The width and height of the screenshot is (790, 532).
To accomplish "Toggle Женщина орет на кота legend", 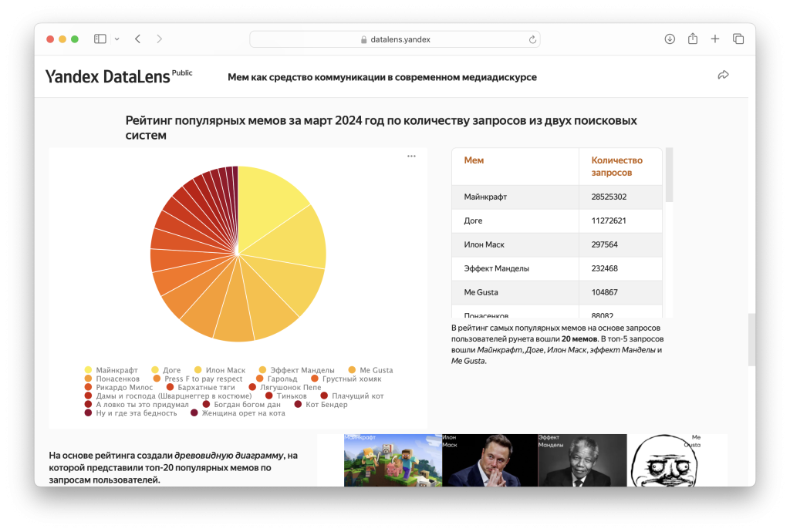I will tap(238, 412).
